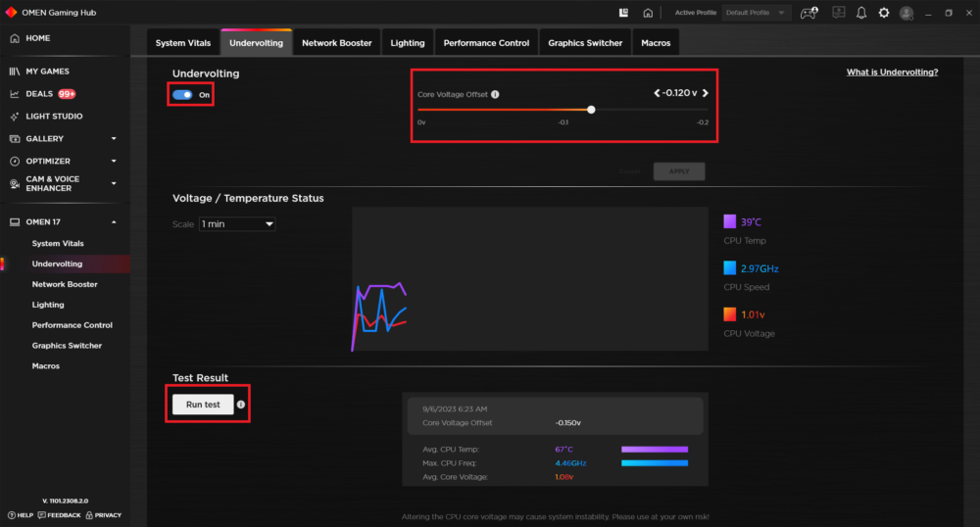The image size is (980, 527).
Task: Increase voltage offset with the right arrow
Action: pos(705,93)
